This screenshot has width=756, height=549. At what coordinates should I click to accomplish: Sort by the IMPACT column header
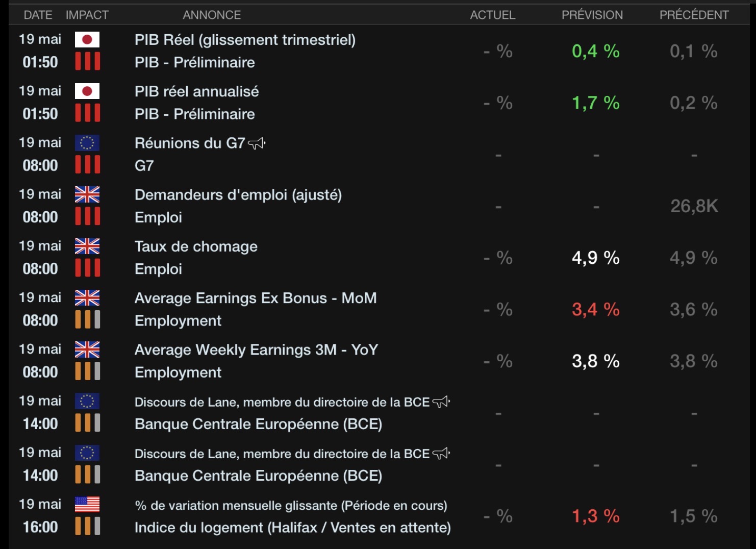pyautogui.click(x=87, y=15)
